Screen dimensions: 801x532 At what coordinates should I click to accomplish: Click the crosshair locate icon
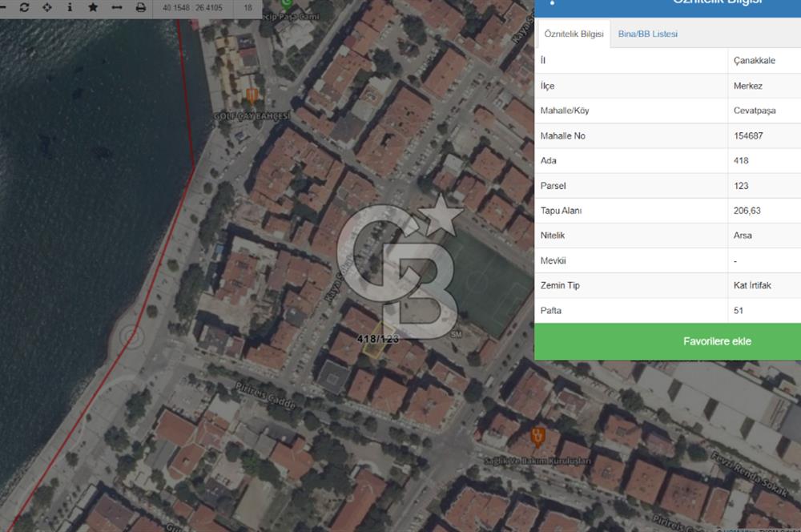46,7
